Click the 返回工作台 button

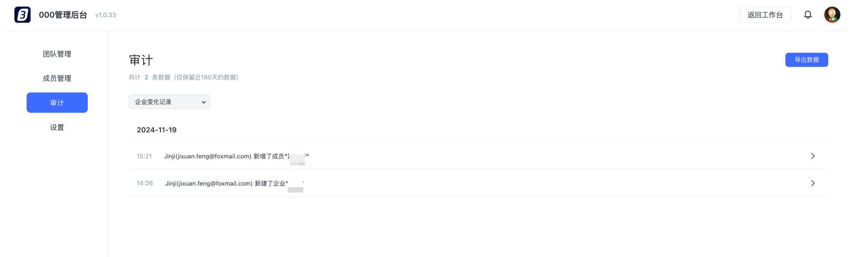[765, 15]
